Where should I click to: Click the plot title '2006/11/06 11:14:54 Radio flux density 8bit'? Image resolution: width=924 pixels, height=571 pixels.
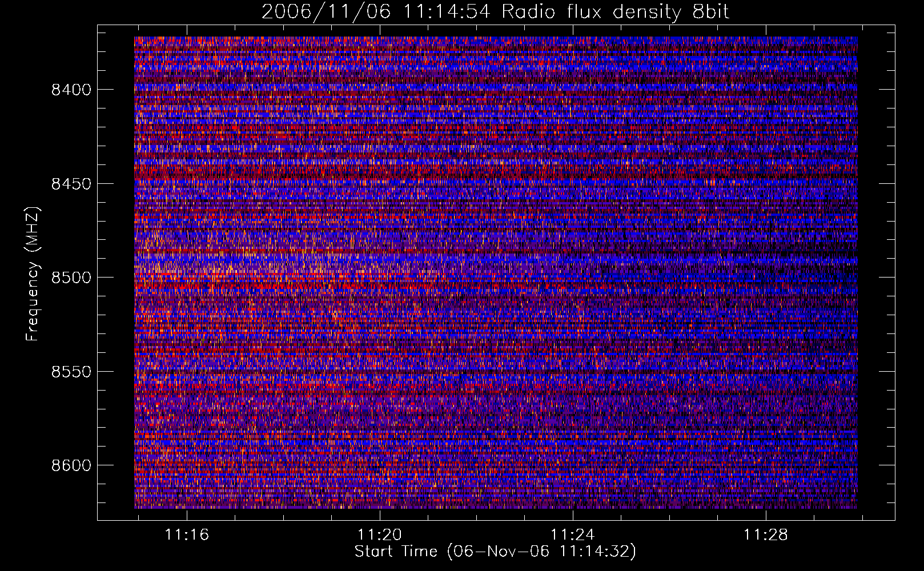pos(495,11)
